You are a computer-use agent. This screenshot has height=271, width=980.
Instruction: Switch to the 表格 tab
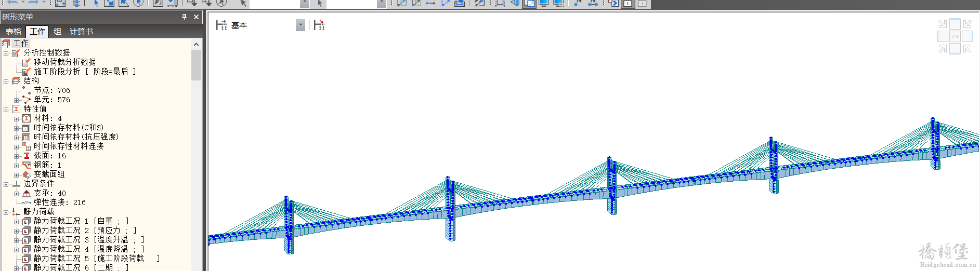(x=14, y=32)
